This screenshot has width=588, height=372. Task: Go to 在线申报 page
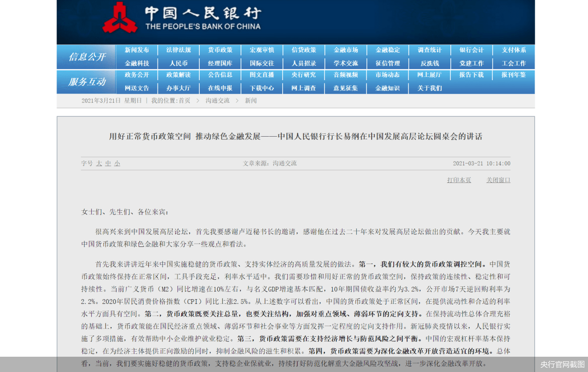[220, 88]
